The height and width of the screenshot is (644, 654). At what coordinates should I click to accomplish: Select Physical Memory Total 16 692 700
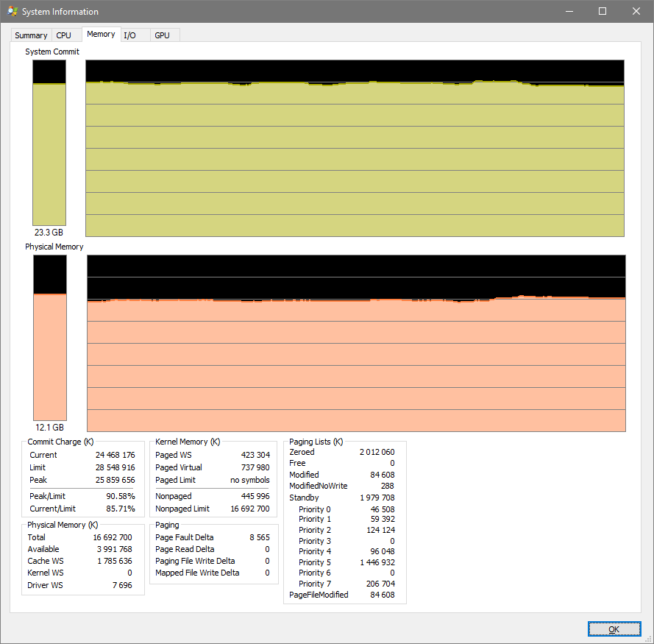tap(113, 537)
